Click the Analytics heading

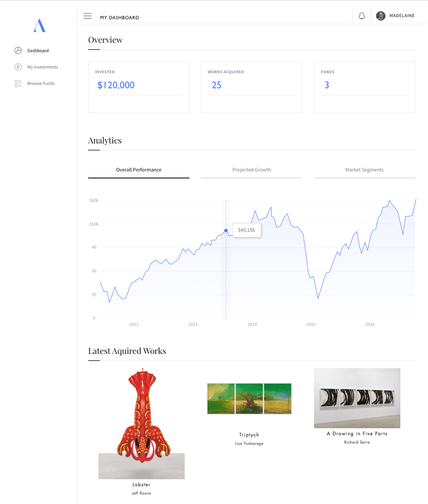[x=105, y=141]
